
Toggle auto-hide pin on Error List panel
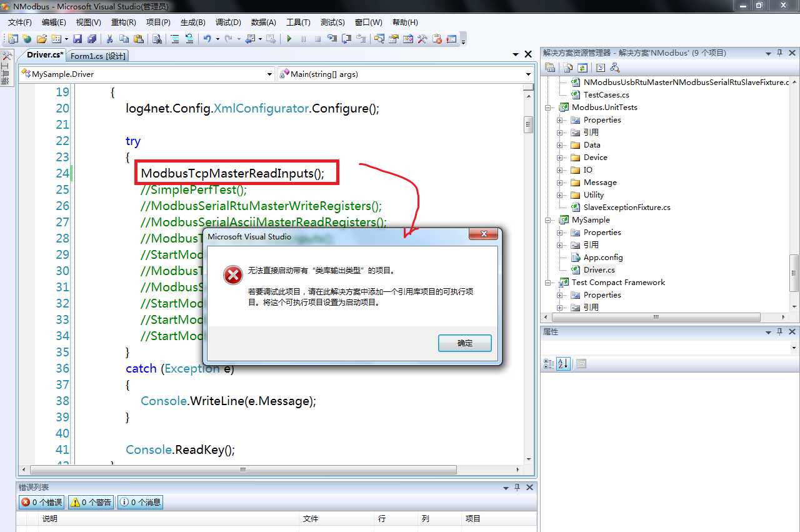click(x=517, y=488)
